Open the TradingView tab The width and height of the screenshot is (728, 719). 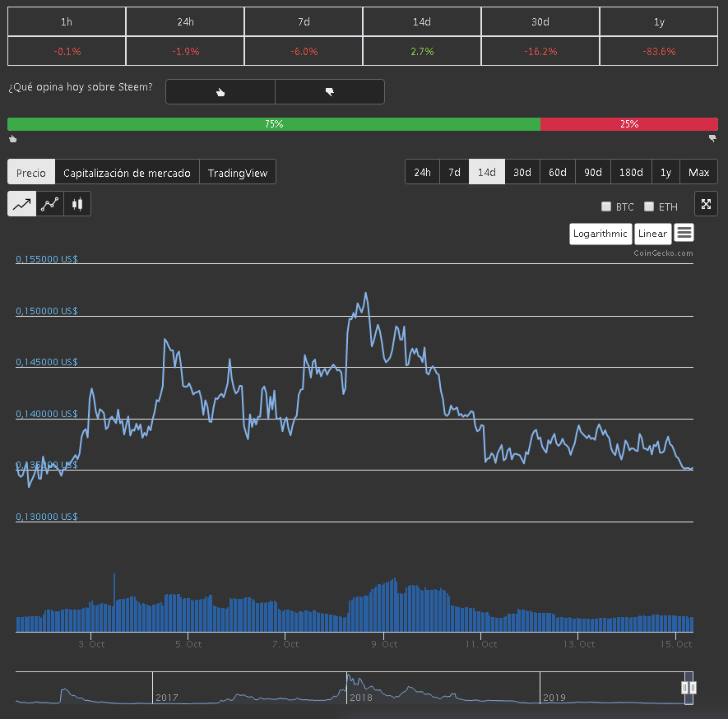238,172
